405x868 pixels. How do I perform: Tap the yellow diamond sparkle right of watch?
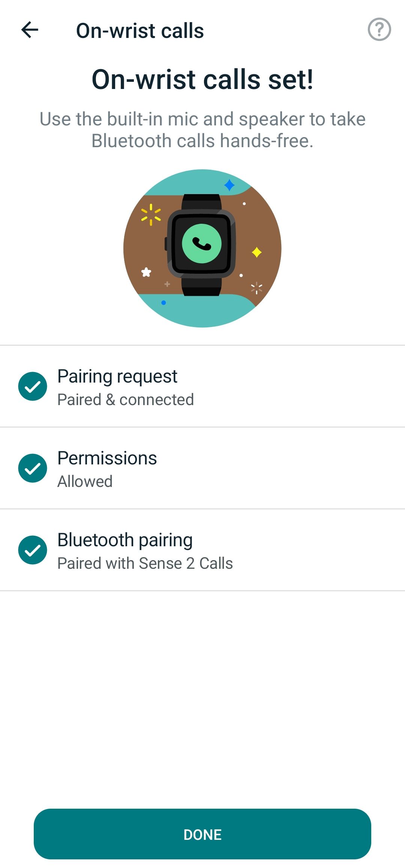[257, 252]
